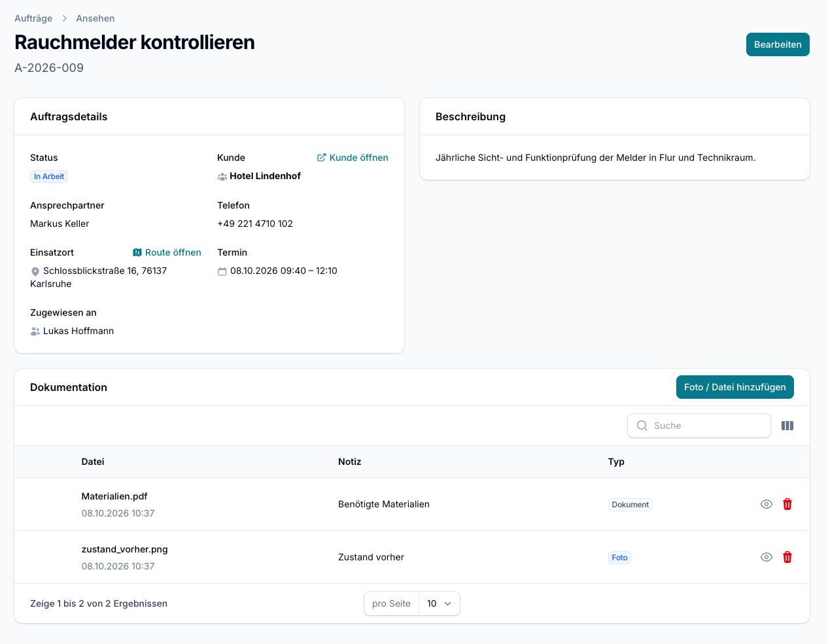Image resolution: width=828 pixels, height=644 pixels.
Task: Delete Materialien.pdf with trash icon
Action: tap(787, 504)
